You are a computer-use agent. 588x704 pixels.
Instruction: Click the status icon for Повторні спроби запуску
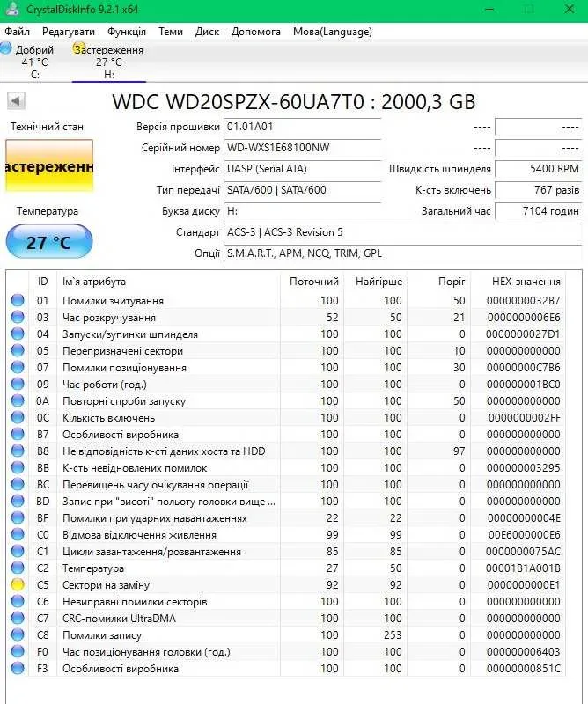(x=18, y=401)
